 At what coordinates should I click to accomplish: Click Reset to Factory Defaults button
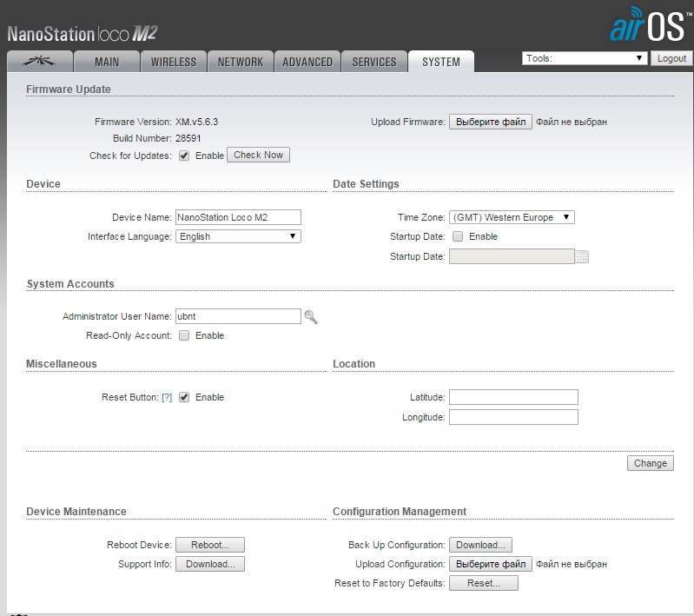coord(483,583)
